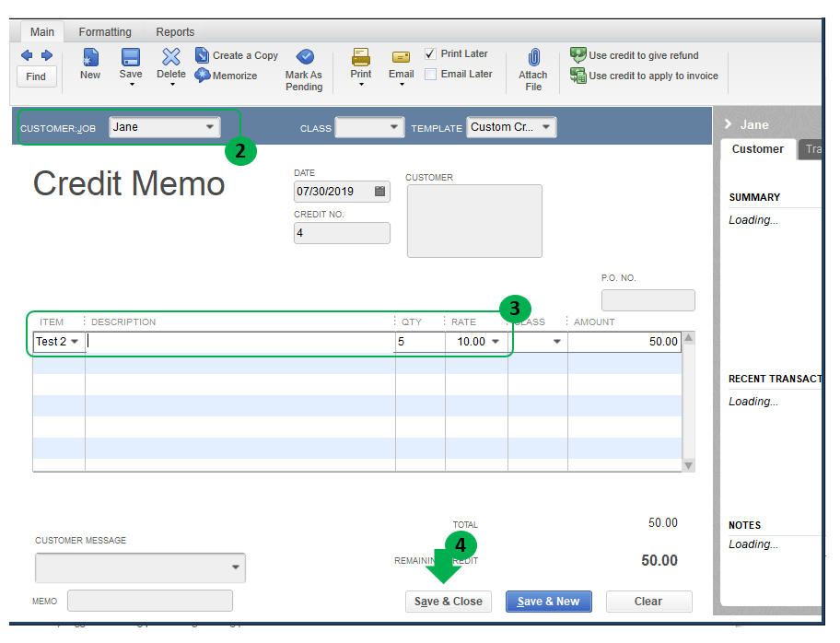Click the SUMMARY heading in side panel

(754, 197)
